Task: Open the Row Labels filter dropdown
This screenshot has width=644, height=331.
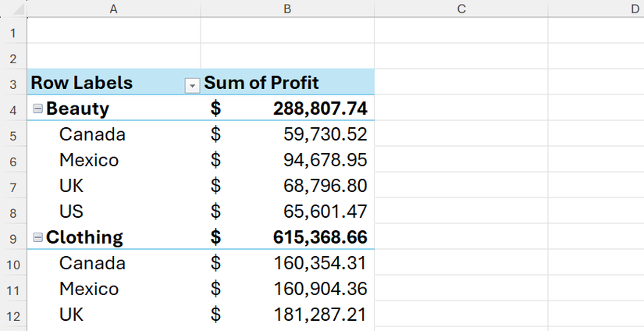Action: [192, 85]
